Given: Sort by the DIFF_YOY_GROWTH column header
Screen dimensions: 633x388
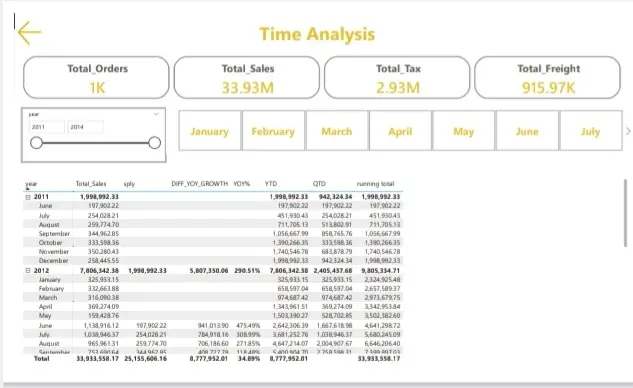Looking at the screenshot, I should pos(199,184).
